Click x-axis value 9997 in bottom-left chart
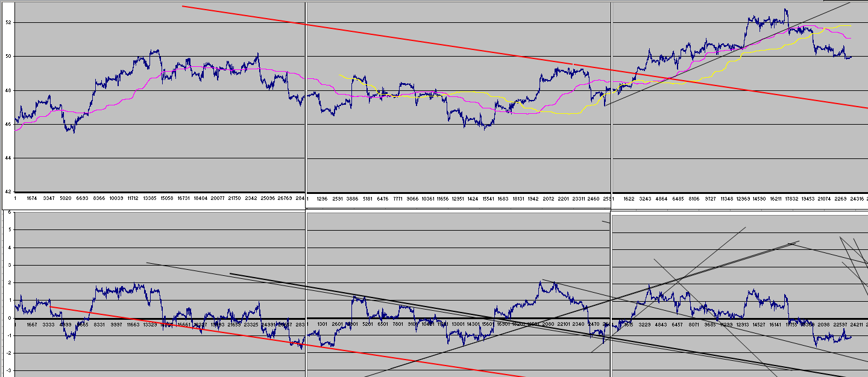The width and height of the screenshot is (868, 377). (x=116, y=324)
